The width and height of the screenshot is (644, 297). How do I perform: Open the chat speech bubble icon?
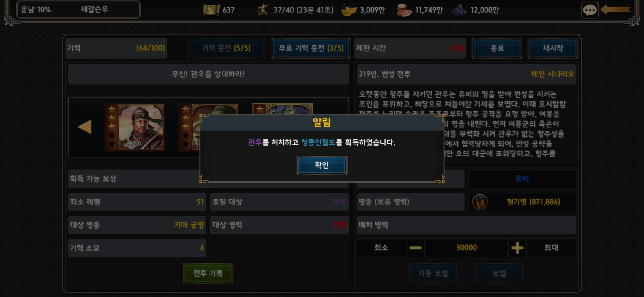click(590, 10)
